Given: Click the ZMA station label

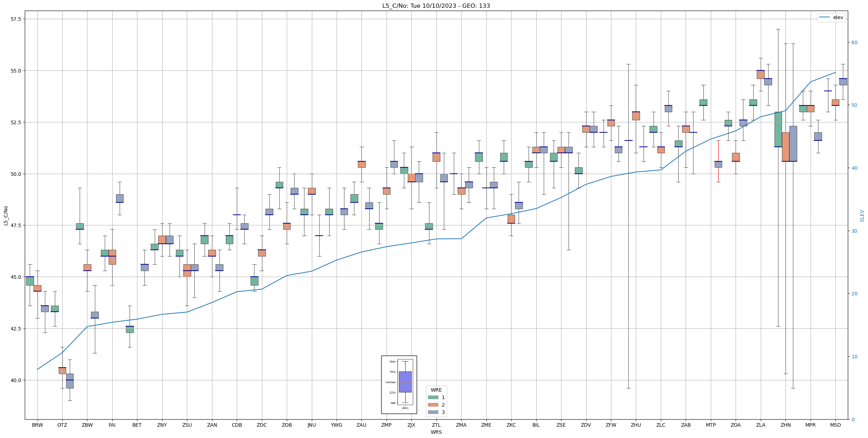Looking at the screenshot, I should coord(461,425).
